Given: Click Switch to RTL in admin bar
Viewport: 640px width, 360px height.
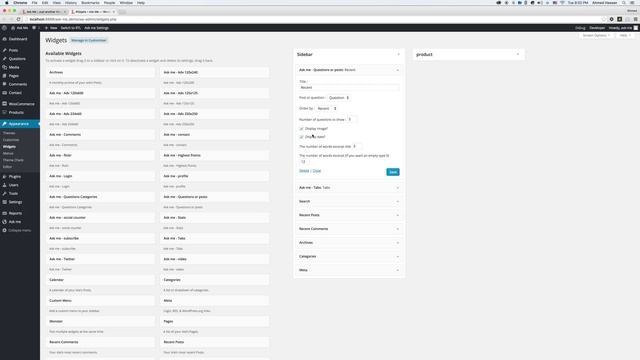Looking at the screenshot, I should (x=71, y=28).
